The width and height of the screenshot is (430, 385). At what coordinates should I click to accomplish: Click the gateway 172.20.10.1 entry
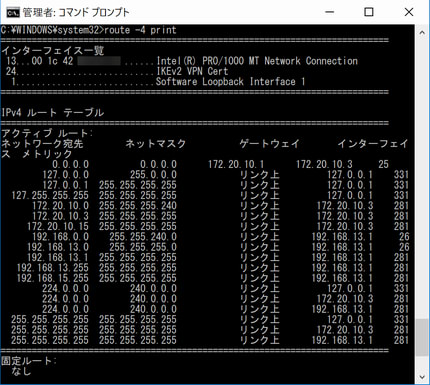coord(236,164)
